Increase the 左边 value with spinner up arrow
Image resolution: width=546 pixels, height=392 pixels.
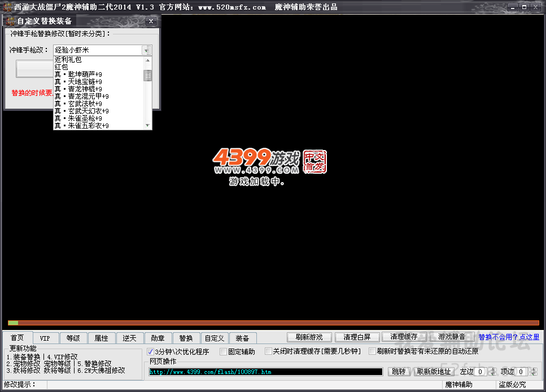[x=492, y=370]
